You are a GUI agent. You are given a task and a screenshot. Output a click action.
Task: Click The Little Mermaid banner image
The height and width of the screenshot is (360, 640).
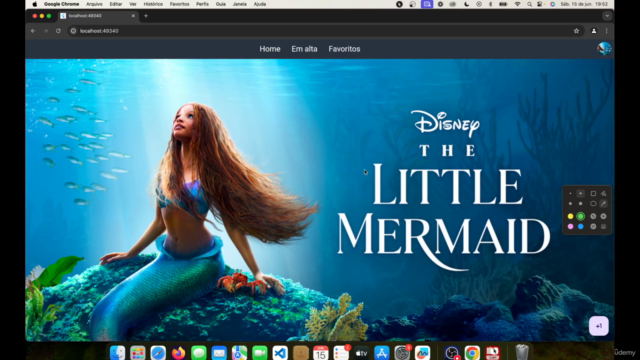(x=320, y=200)
